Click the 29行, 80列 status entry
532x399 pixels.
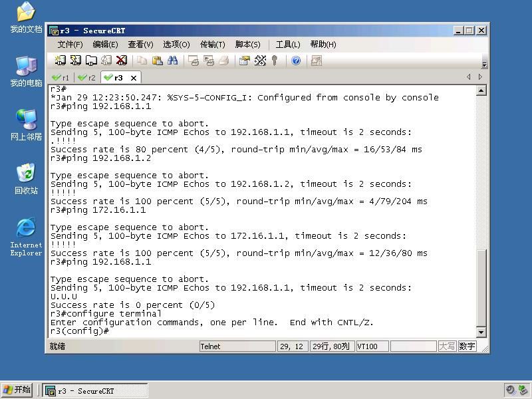coord(332,346)
